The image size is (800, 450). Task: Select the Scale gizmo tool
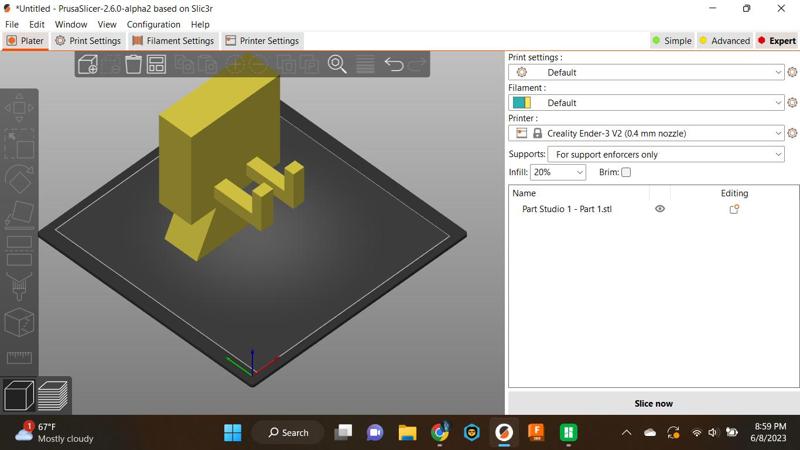point(19,144)
